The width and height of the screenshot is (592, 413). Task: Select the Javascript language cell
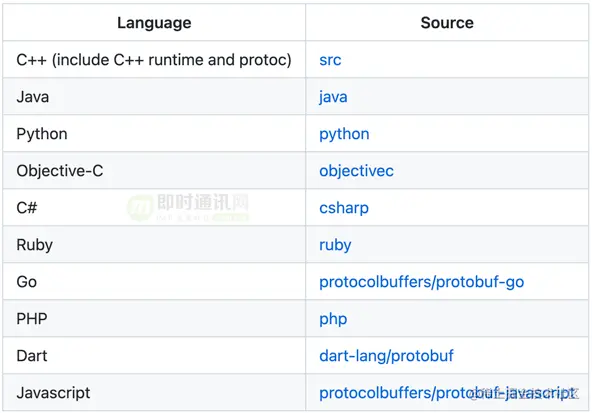tap(154, 393)
